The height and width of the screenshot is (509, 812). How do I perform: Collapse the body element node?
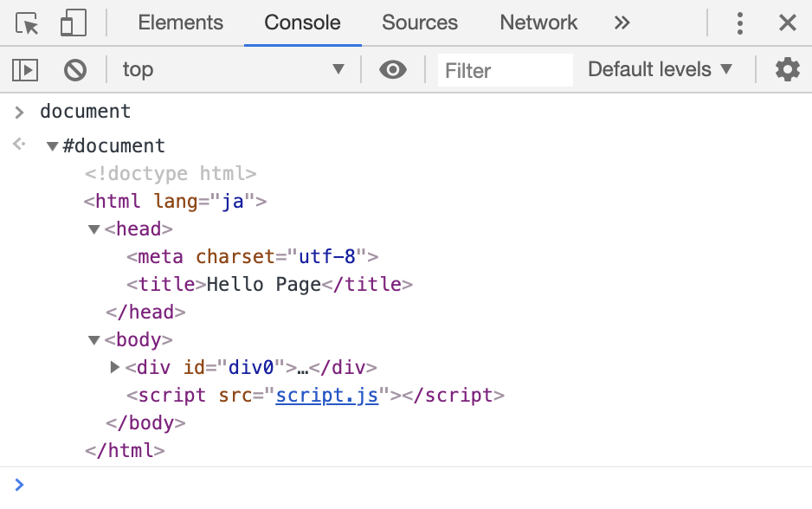(94, 340)
